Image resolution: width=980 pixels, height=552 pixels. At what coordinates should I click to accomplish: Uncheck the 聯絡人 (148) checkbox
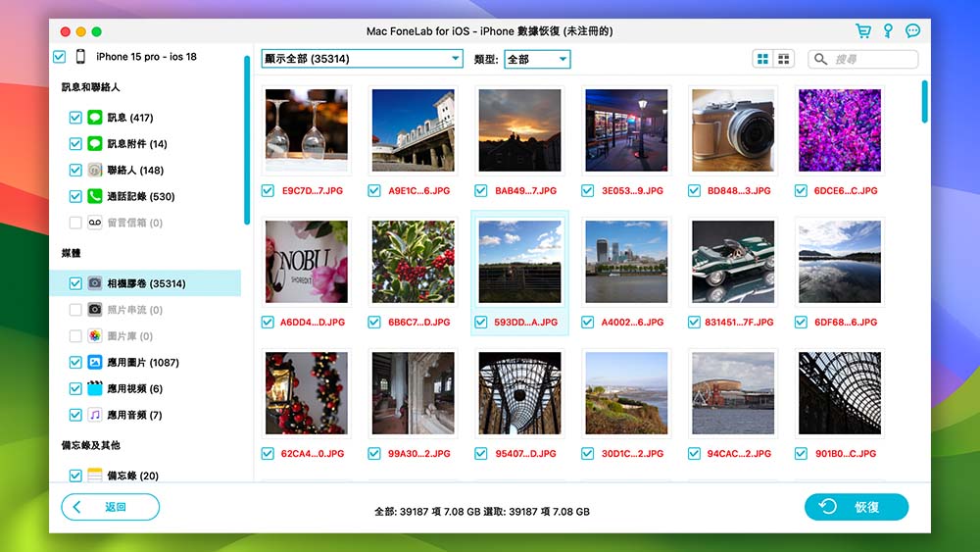[75, 170]
